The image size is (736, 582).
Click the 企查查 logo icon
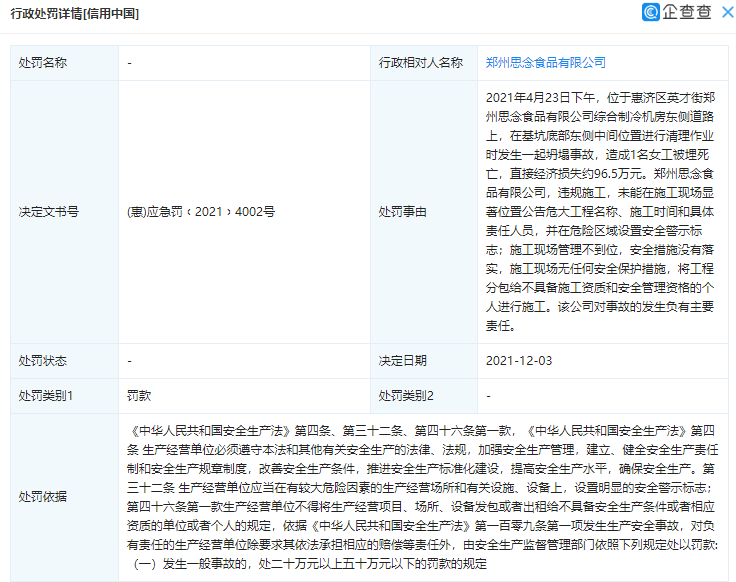pyautogui.click(x=651, y=12)
